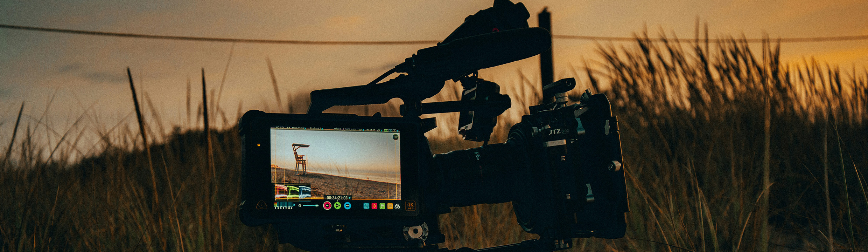Screen dimensions: 868x252
Task: Open the audio level meters panel
Action: [283, 205]
